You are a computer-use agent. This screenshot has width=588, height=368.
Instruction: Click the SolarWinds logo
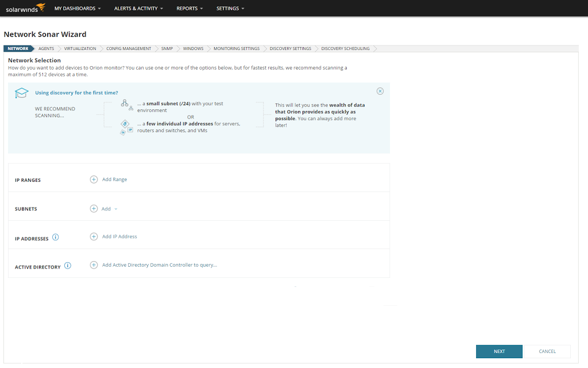[25, 8]
